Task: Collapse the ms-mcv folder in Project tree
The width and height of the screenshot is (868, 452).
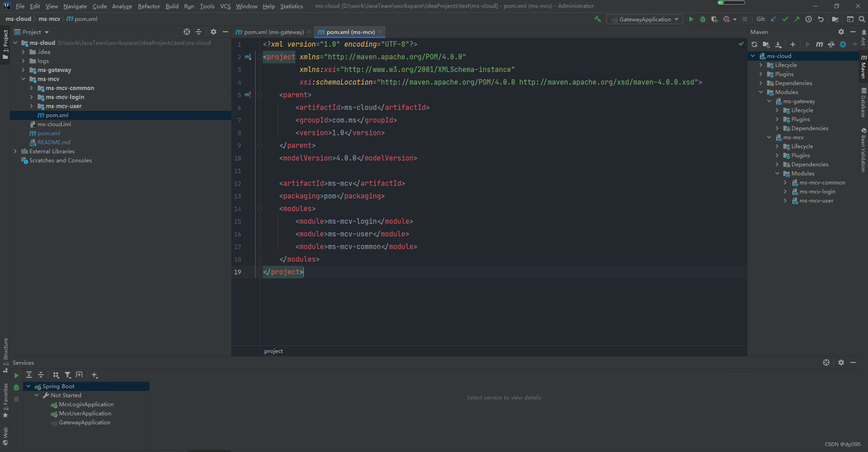Action: 24,79
